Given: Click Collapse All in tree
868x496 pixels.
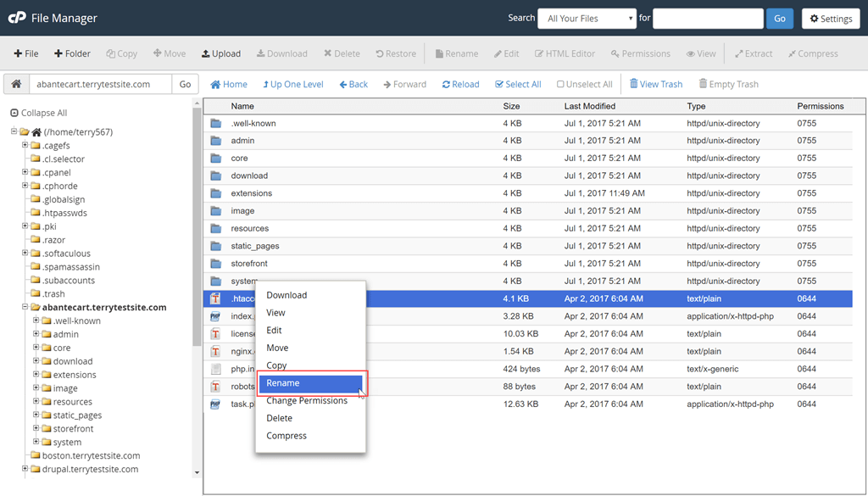Looking at the screenshot, I should click(x=39, y=113).
